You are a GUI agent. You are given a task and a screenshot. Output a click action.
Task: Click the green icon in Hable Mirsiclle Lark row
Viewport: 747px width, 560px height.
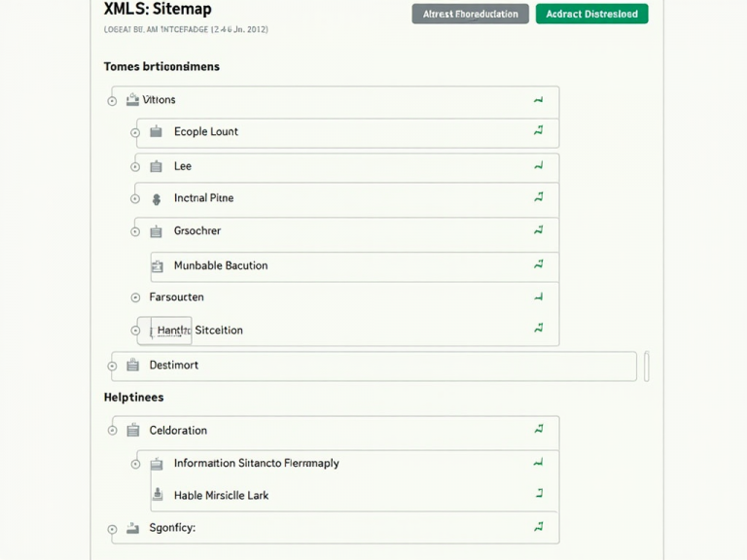(539, 493)
